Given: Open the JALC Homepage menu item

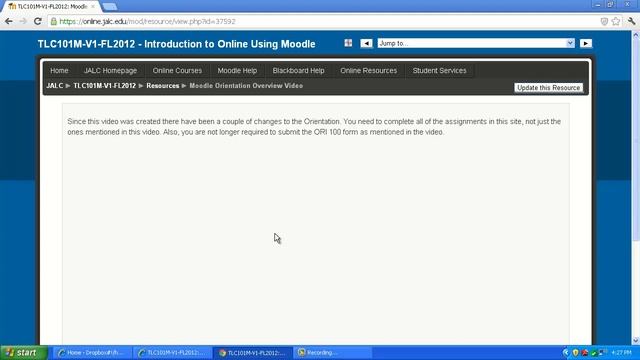Looking at the screenshot, I should click(110, 71).
